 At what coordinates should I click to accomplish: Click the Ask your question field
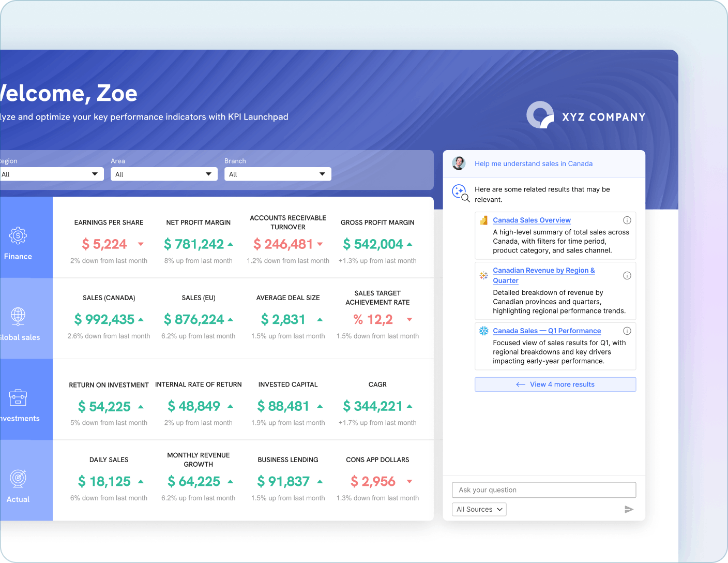click(544, 490)
